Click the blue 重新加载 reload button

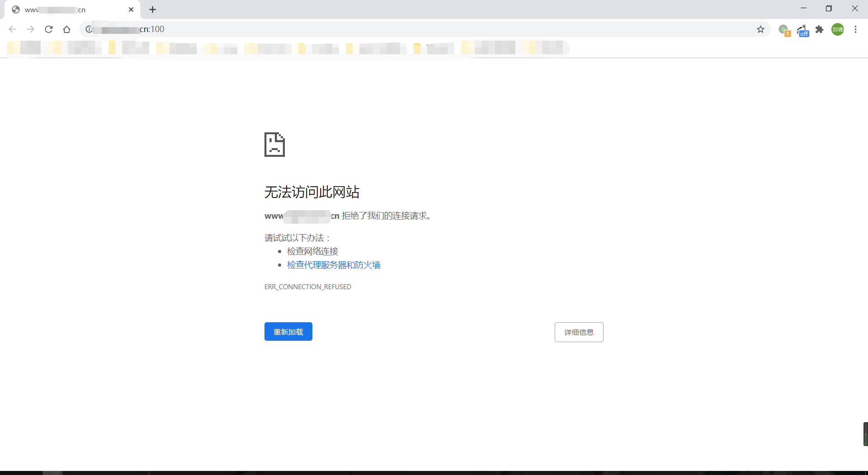(x=288, y=332)
